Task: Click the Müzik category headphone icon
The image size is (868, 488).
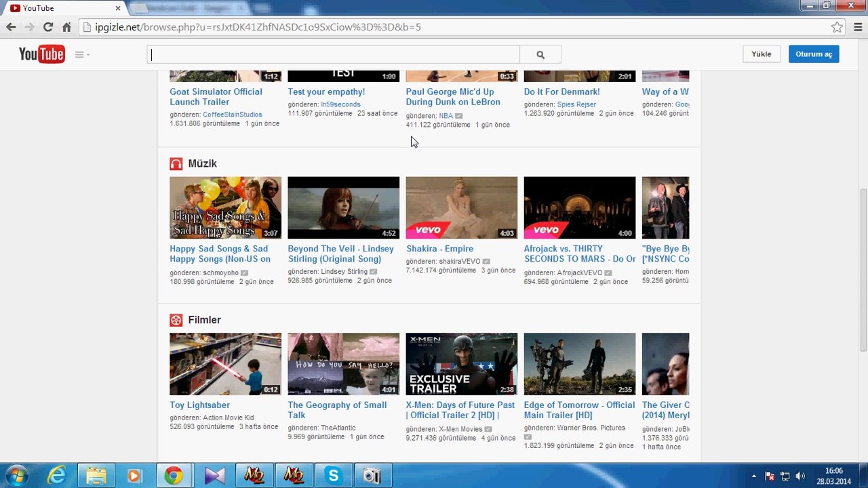Action: coord(176,163)
